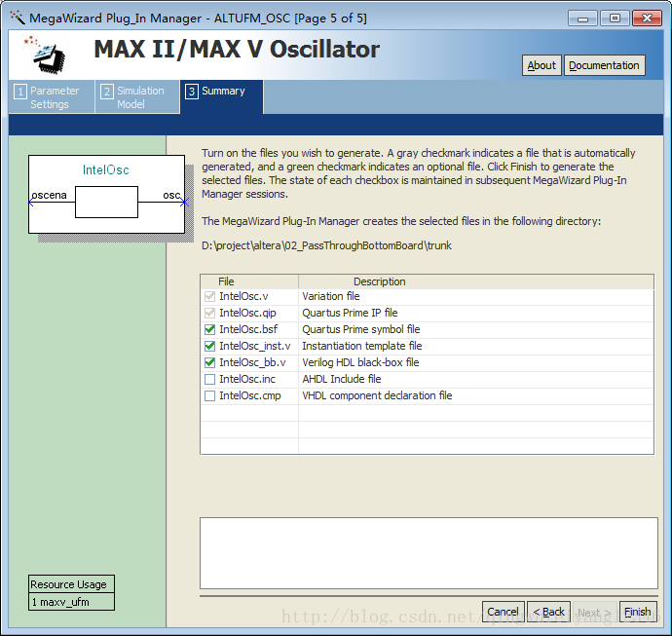Click the oscena input port label
Viewport: 672px width, 636px height.
tap(49, 195)
